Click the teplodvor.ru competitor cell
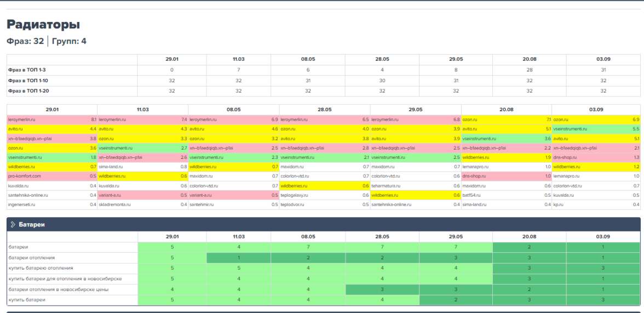 (x=325, y=204)
